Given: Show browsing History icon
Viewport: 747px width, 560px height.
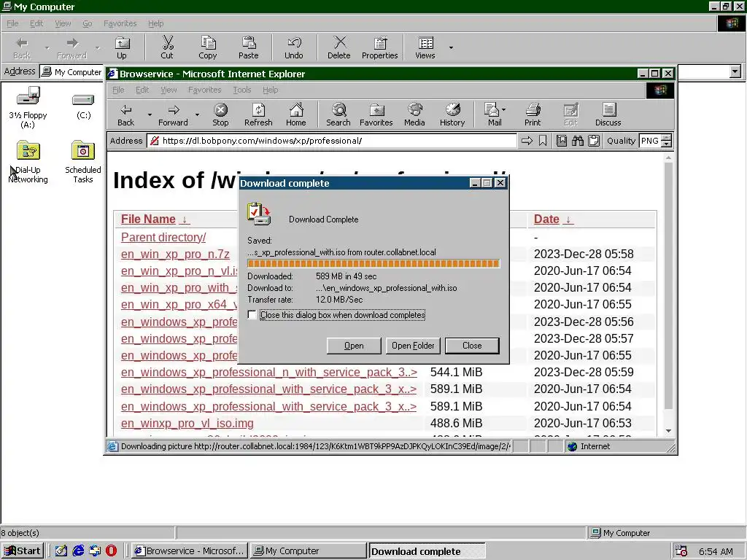Looking at the screenshot, I should point(452,114).
